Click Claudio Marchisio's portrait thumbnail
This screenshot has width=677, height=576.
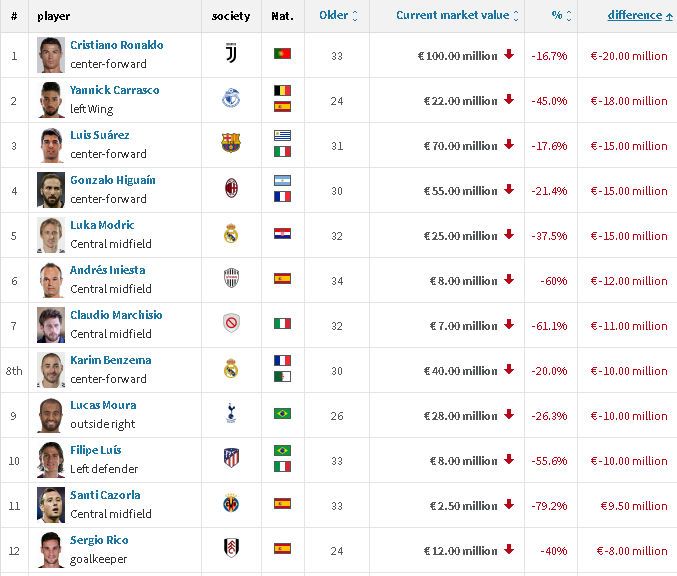tap(51, 325)
